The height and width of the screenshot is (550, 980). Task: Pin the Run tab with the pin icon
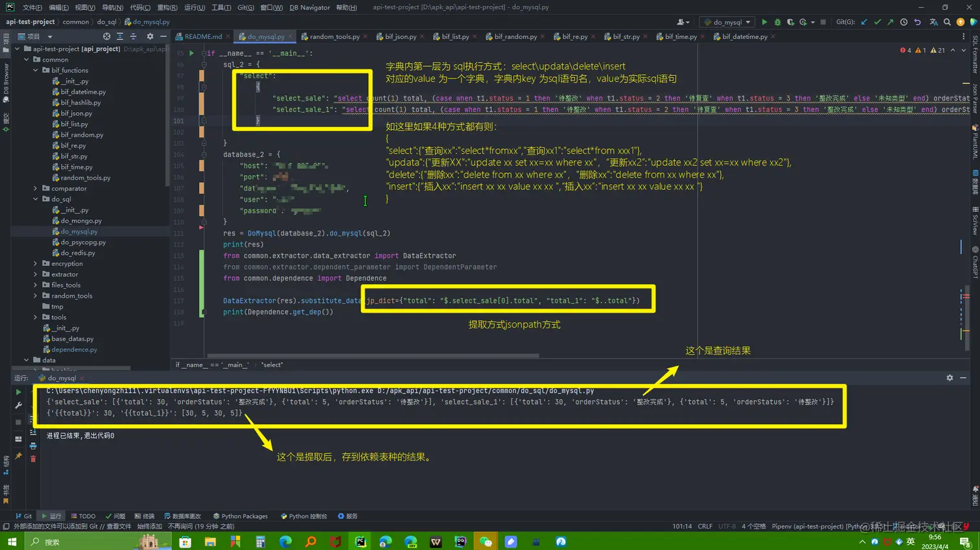(x=18, y=456)
